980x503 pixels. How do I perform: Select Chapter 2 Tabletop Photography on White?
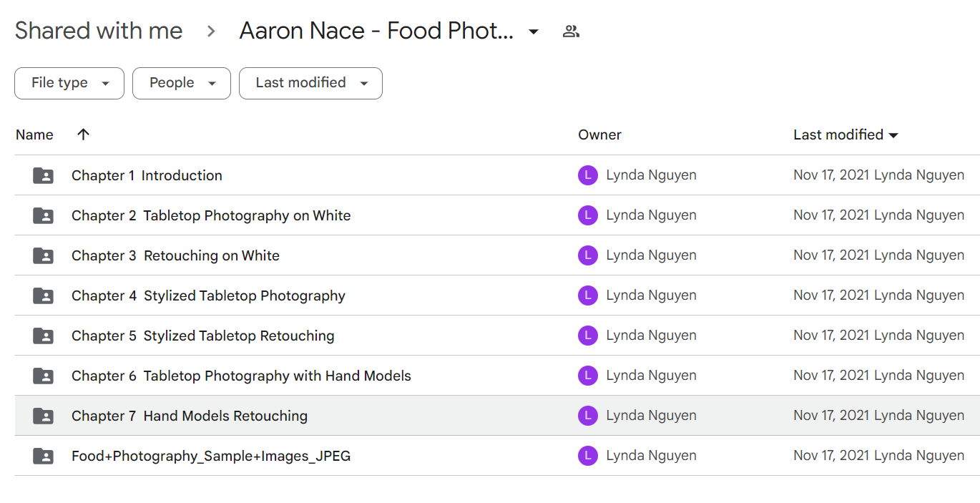point(211,215)
